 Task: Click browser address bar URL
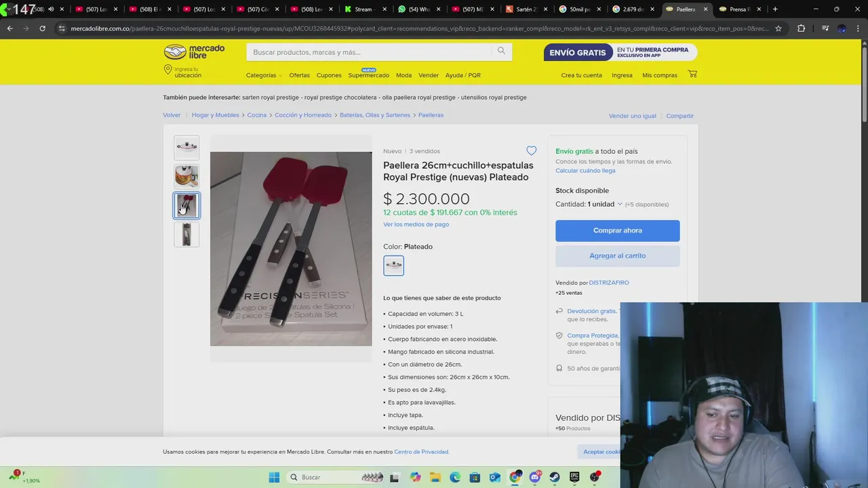pos(419,28)
